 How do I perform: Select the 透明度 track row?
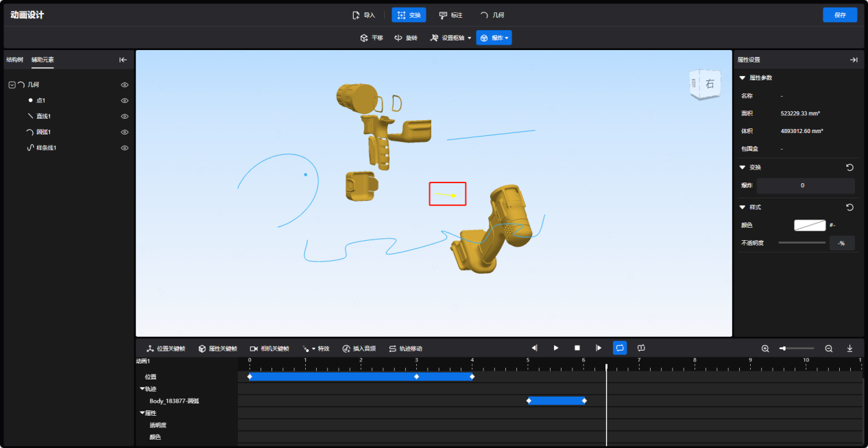pos(158,425)
